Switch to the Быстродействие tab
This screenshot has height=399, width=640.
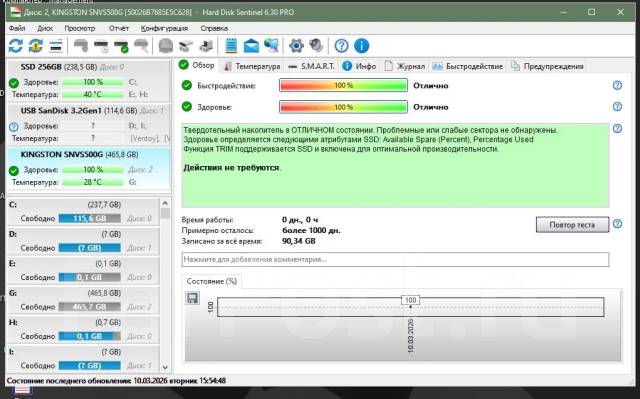point(468,66)
